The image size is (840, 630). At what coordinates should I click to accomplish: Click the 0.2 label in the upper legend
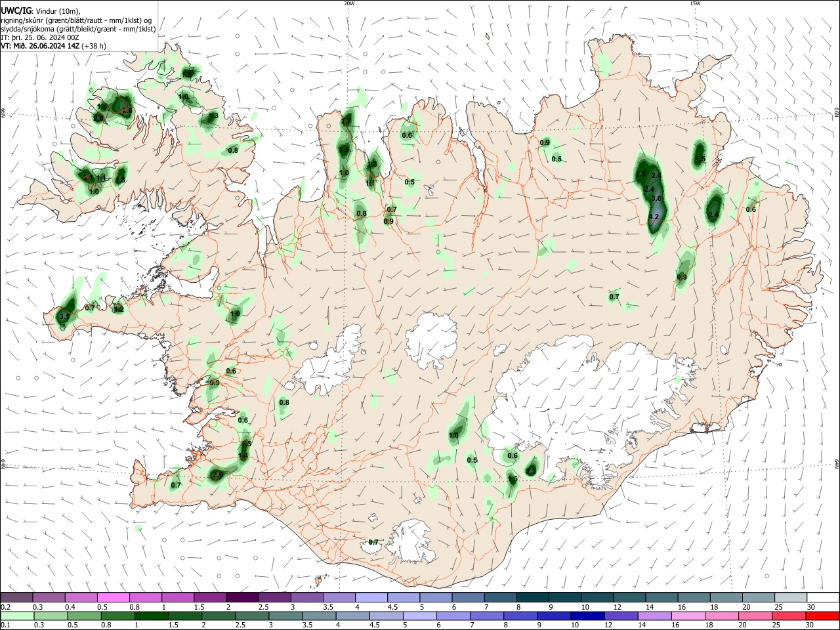pos(5,607)
